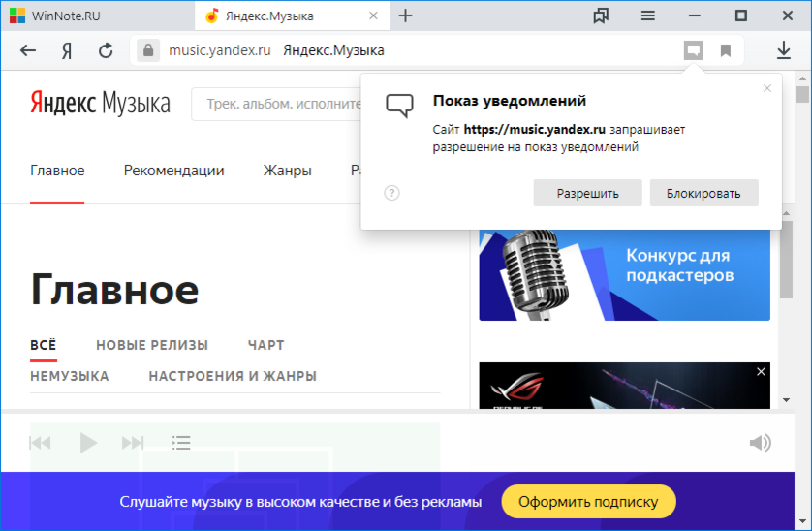Viewport: 812px width, 531px height.
Task: Click the inner scrollbar down arrow beside the banners
Action: (786, 400)
